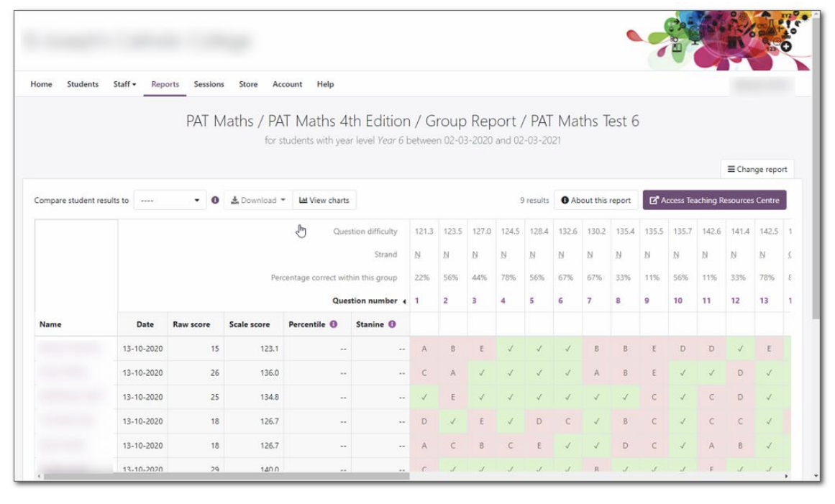
Task: Open the Download options with the download icon
Action: (x=235, y=200)
